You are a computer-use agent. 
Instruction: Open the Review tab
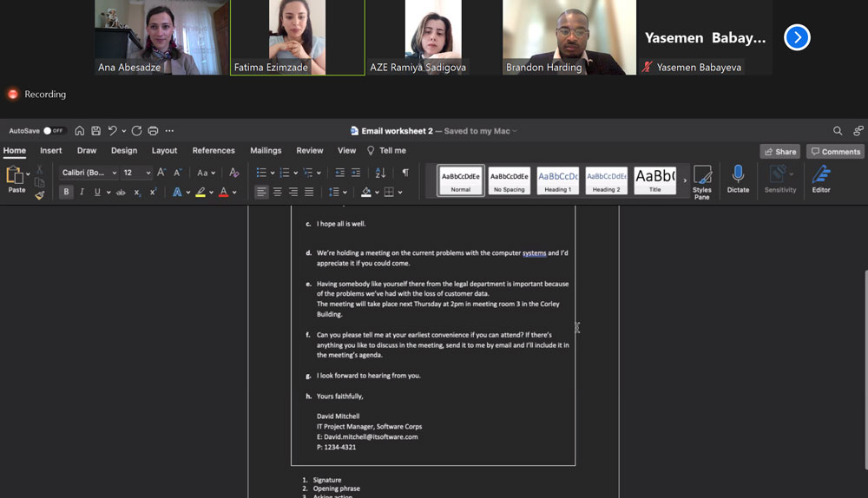[x=309, y=151]
